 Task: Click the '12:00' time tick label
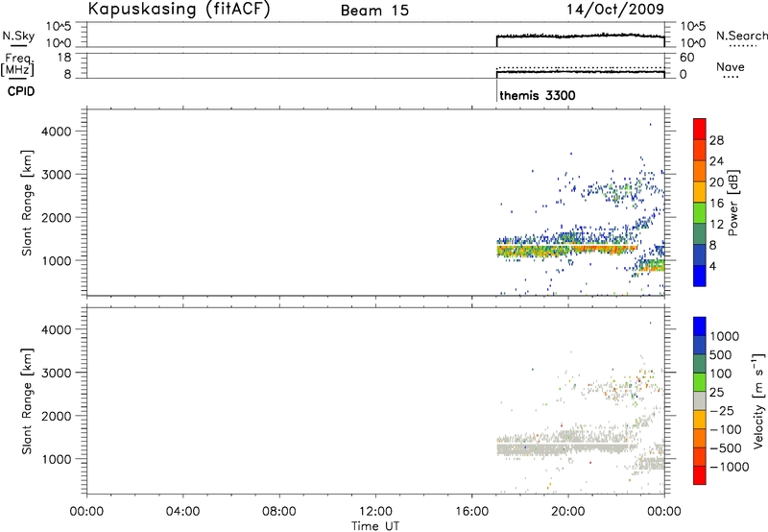pyautogui.click(x=375, y=512)
